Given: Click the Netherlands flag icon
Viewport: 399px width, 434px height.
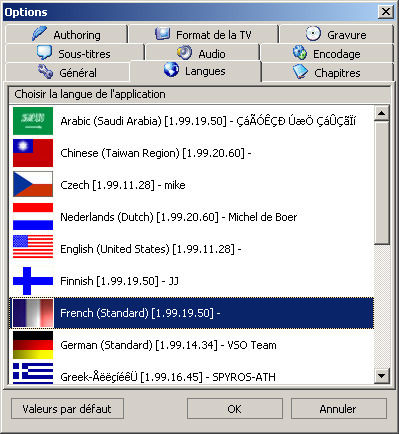Looking at the screenshot, I should coord(33,217).
